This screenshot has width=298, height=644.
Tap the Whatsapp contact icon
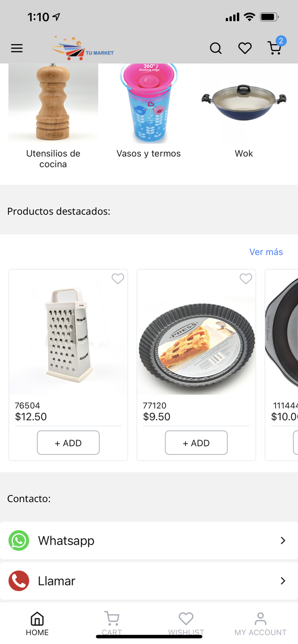point(18,540)
